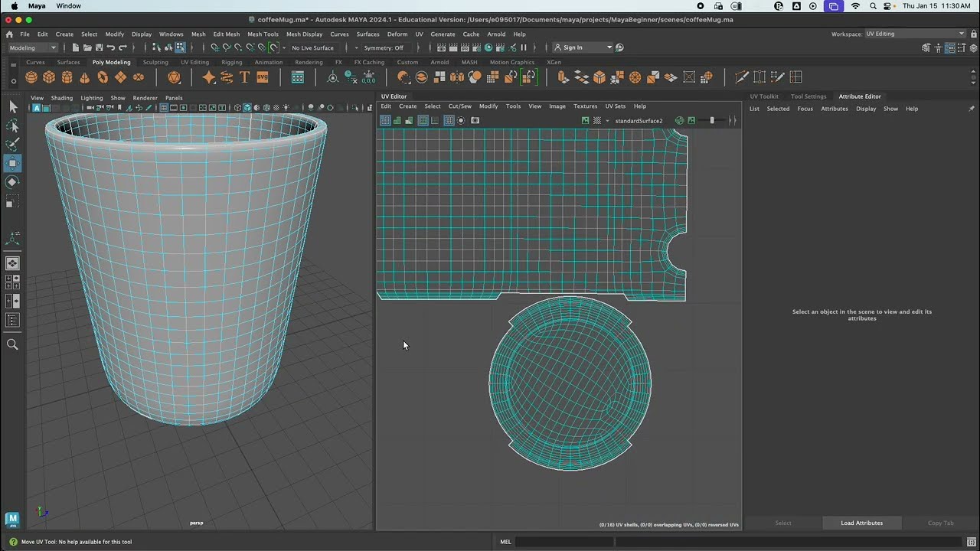Screen dimensions: 980x551
Task: Adjust the UV Editor dim image slider
Action: (x=712, y=121)
